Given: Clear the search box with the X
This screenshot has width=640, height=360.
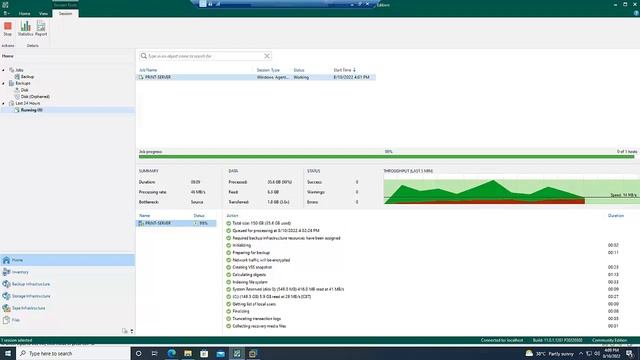Looking at the screenshot, I should coord(267,56).
